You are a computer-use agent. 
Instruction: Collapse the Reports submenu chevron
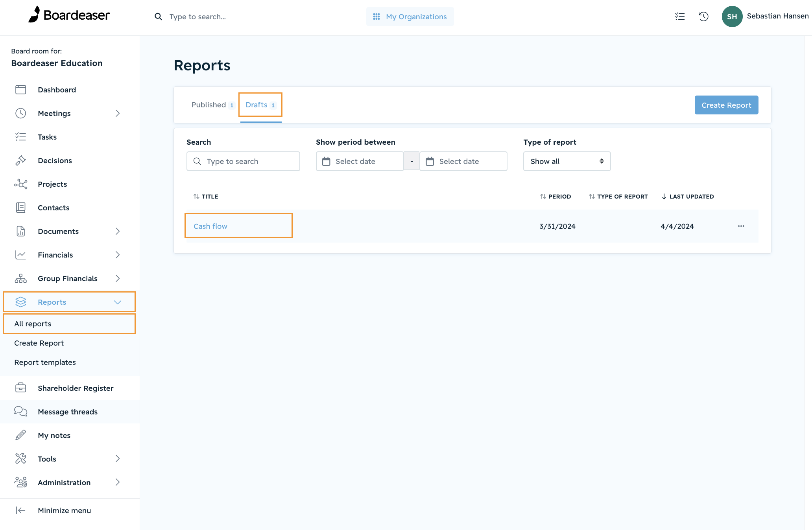(x=118, y=302)
